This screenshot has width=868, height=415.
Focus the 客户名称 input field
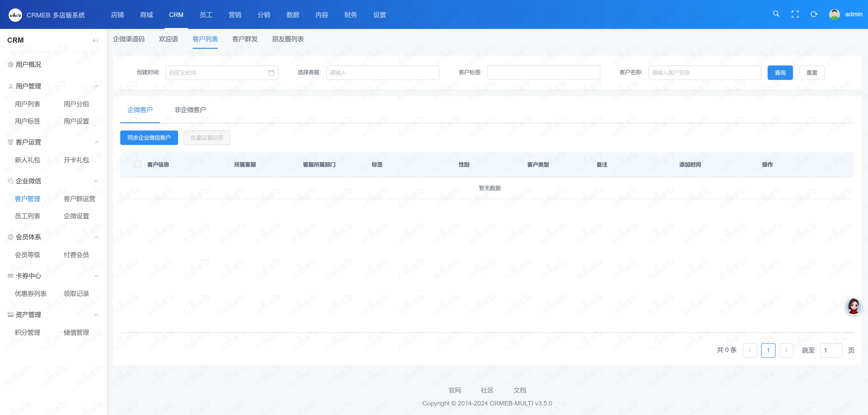click(x=705, y=73)
